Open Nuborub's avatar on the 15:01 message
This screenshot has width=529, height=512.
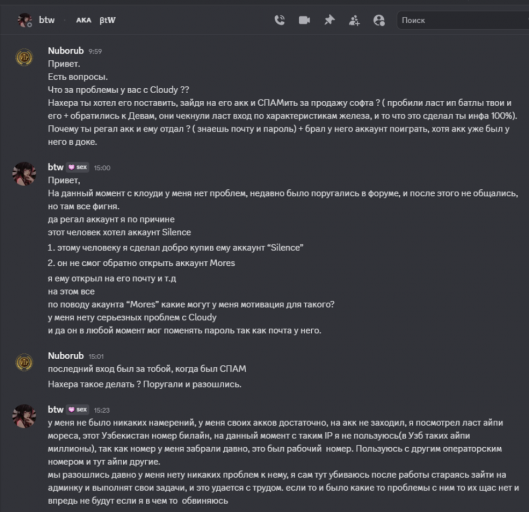(x=24, y=362)
